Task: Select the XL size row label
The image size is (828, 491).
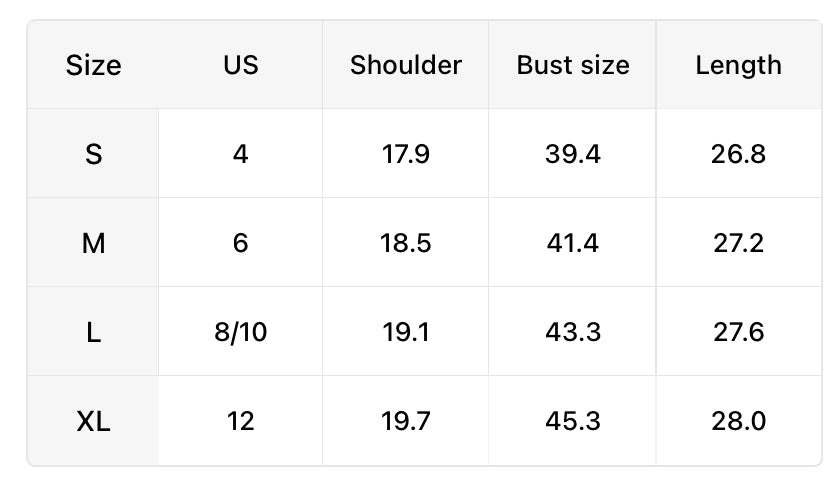Action: tap(93, 421)
